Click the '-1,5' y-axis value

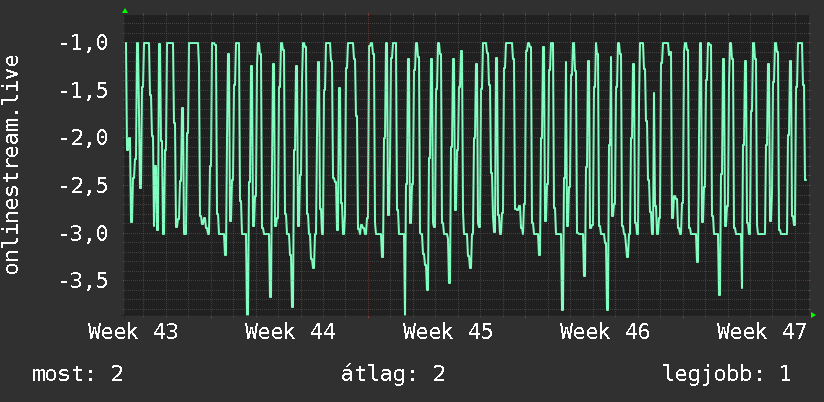pos(84,91)
